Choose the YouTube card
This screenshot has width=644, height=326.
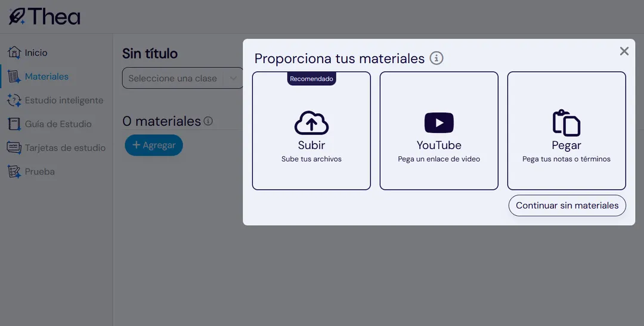tap(439, 131)
